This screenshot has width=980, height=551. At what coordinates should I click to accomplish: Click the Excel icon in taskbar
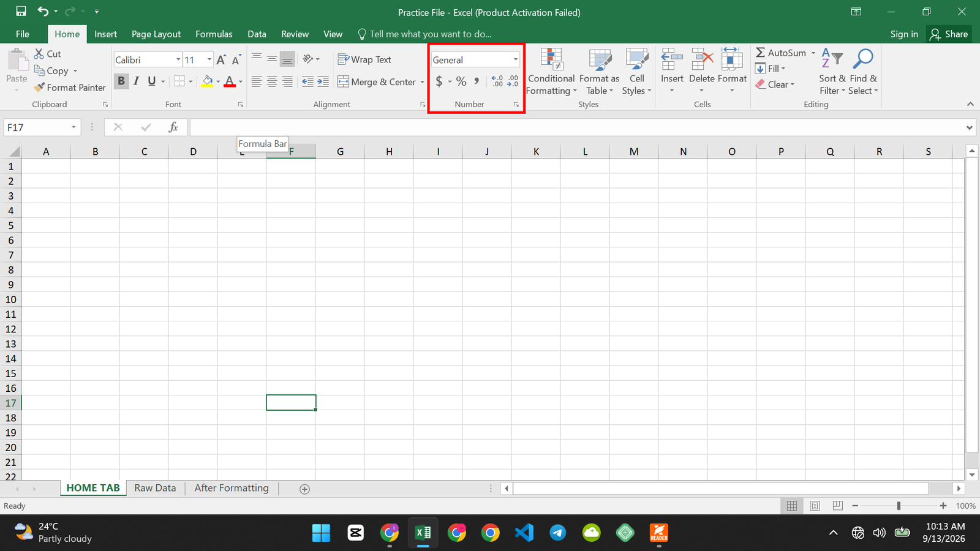[423, 533]
